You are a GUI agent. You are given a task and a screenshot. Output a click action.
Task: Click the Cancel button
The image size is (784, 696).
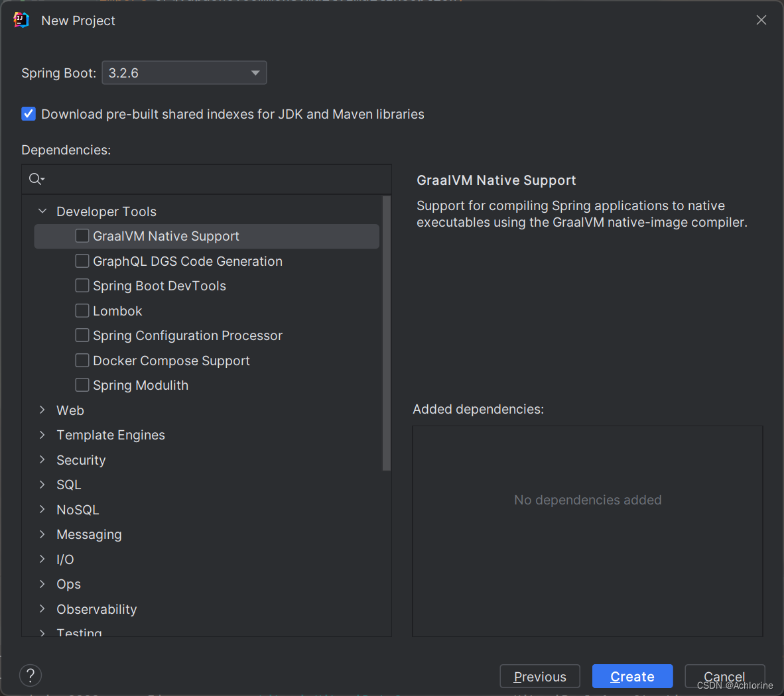(x=724, y=677)
